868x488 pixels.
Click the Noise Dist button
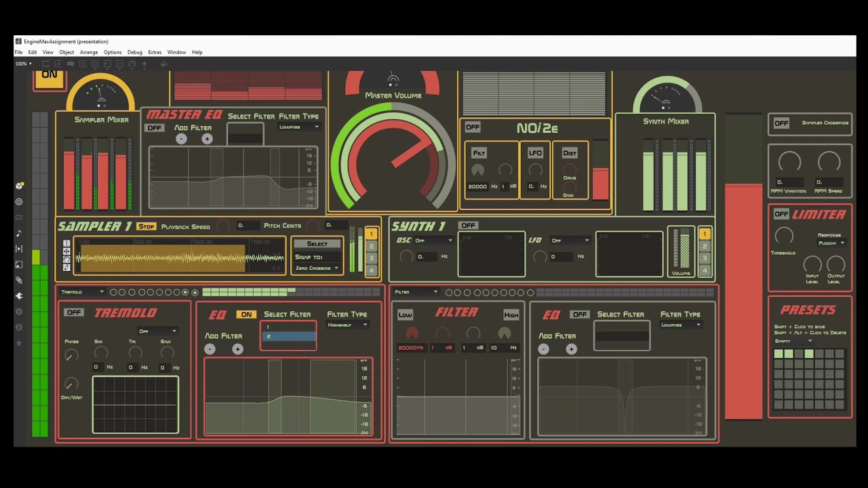coord(570,153)
